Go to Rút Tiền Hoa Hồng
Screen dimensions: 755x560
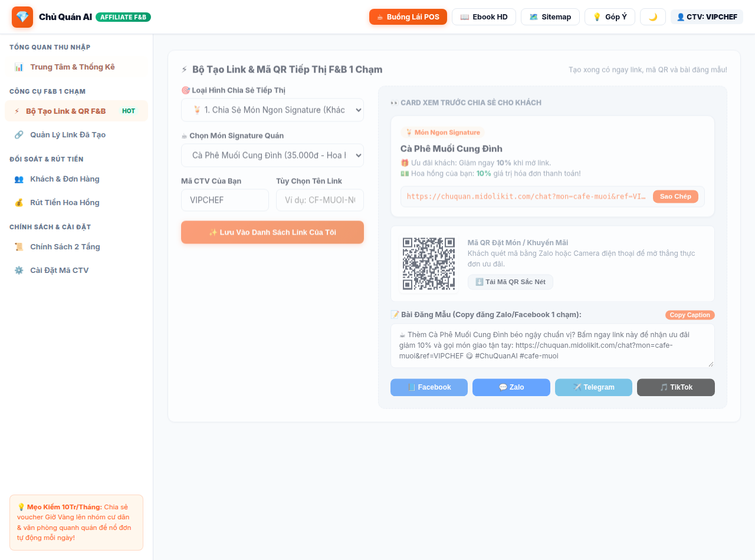[76, 203]
